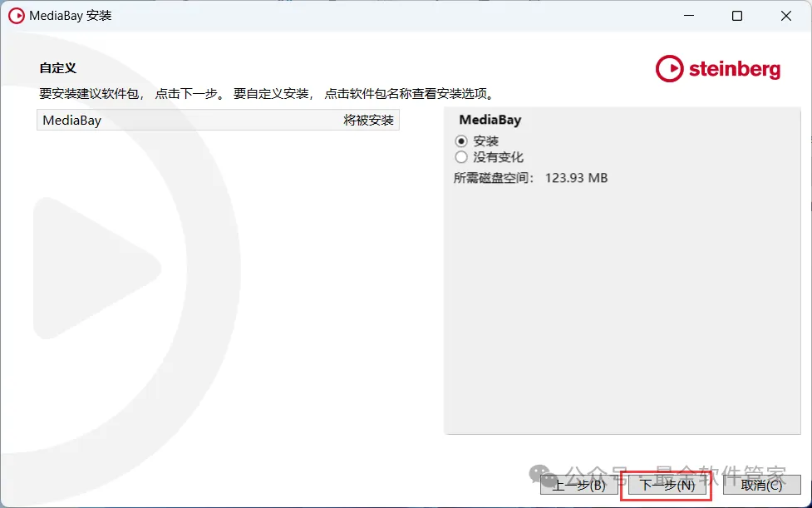The width and height of the screenshot is (812, 508).
Task: Click the MediaBay installer title icon
Action: coord(17,16)
